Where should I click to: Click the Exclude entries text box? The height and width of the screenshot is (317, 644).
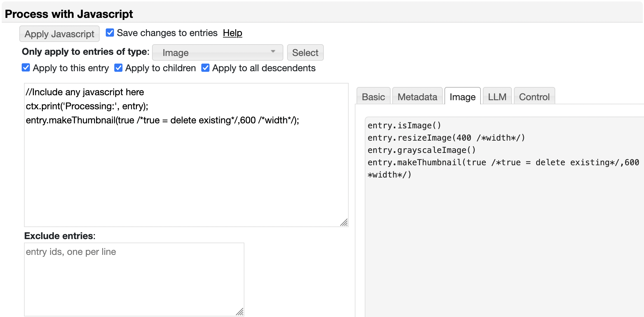coord(134,279)
